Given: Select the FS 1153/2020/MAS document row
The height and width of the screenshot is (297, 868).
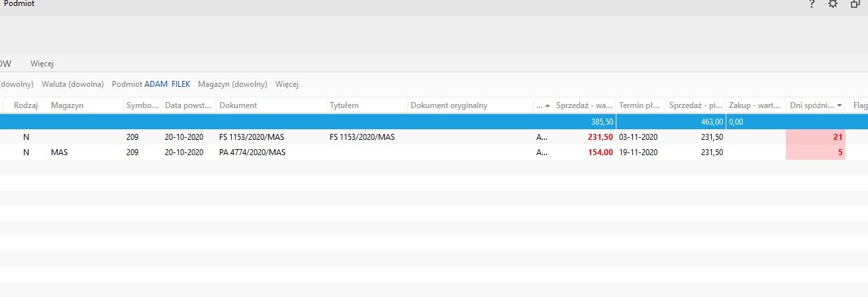Looking at the screenshot, I should coord(252,137).
